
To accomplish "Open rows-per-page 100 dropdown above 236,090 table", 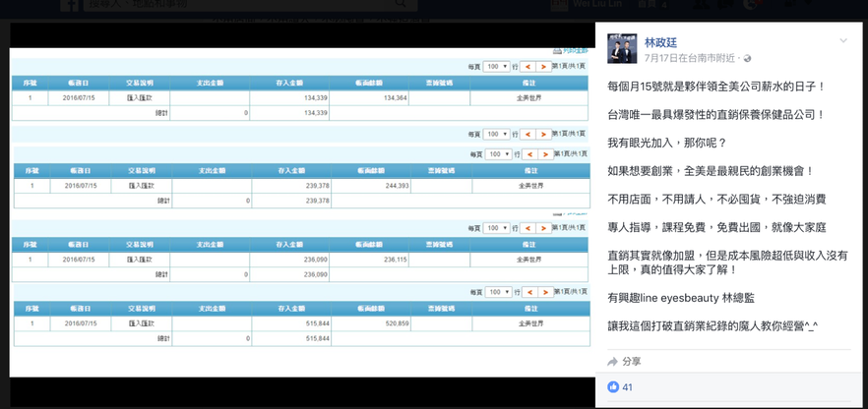I will click(497, 228).
